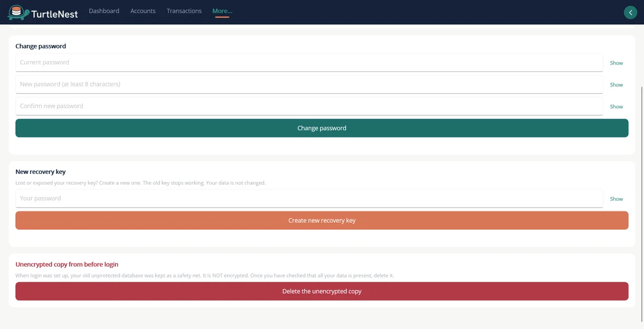
Task: Click the round back chevron button
Action: [x=630, y=12]
